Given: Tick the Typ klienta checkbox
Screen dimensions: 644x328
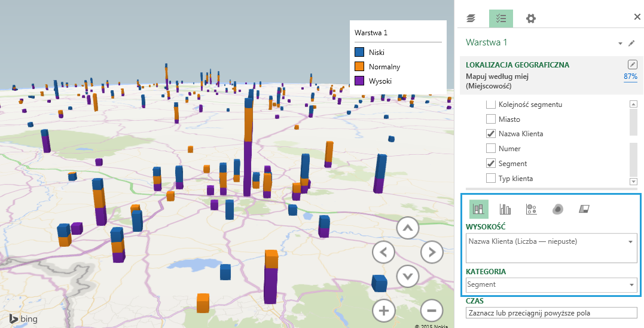Looking at the screenshot, I should [x=491, y=178].
